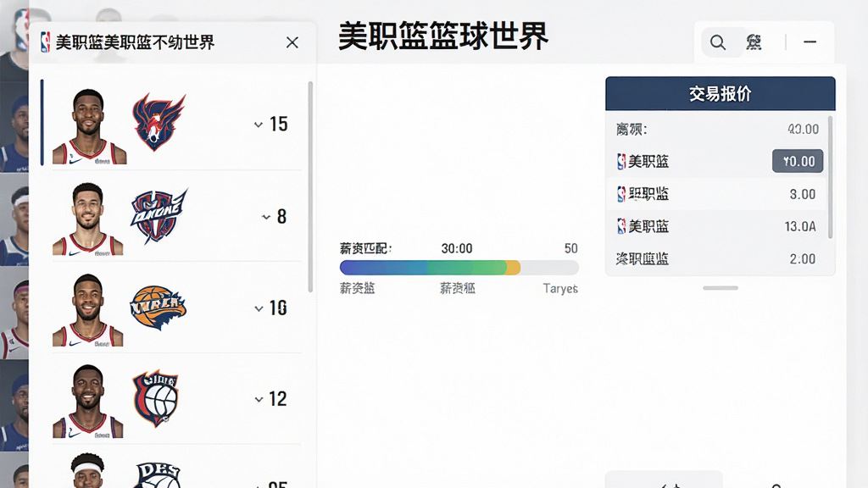Select the 美职篮 row valued 13.0A
868x488 pixels.
pos(716,226)
